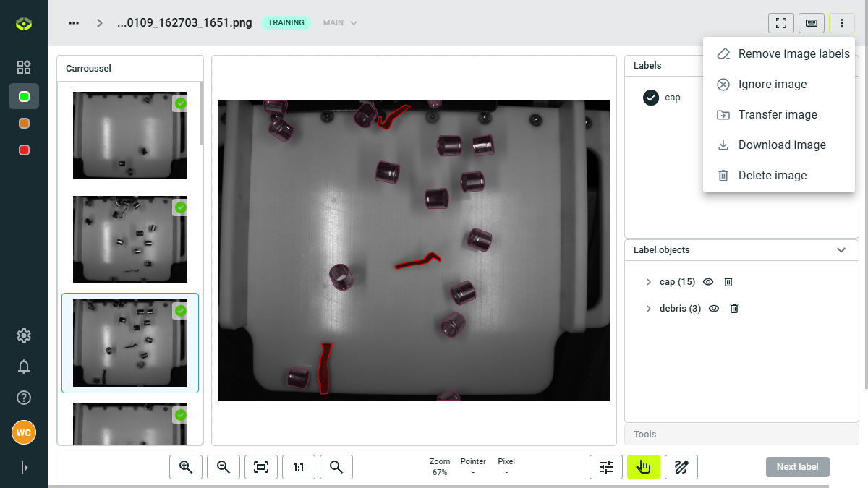
Task: Select the zoom in tool
Action: point(186,467)
